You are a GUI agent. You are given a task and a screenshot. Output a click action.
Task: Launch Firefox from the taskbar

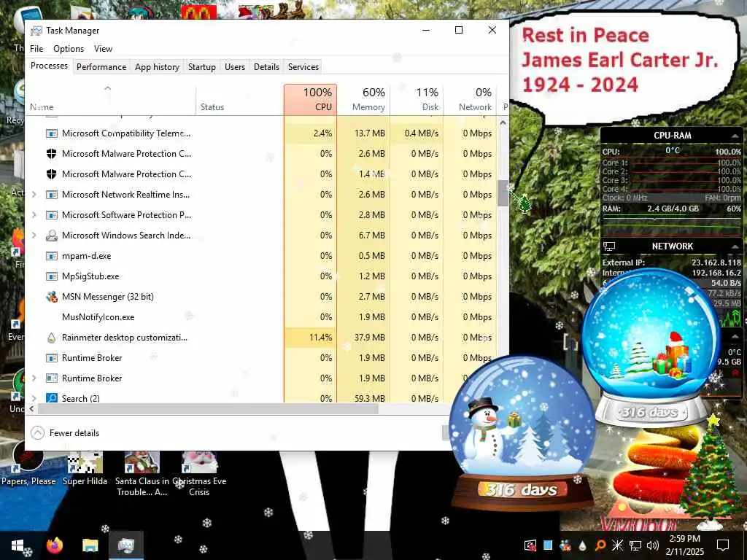[x=54, y=545]
